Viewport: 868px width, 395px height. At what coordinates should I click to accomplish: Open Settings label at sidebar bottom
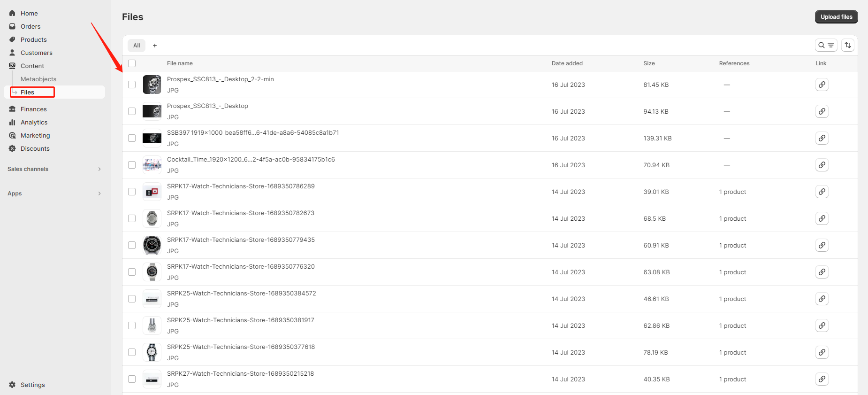tap(33, 385)
